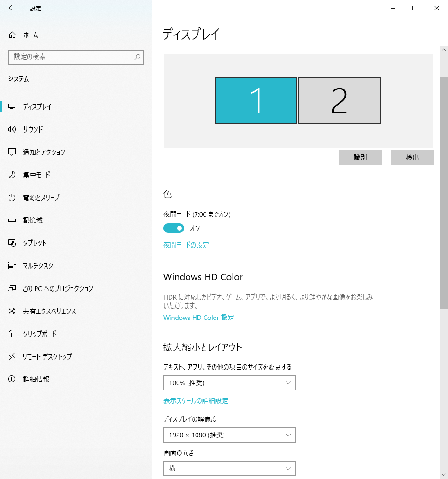Open the 画面の向き dropdown

coord(229,469)
